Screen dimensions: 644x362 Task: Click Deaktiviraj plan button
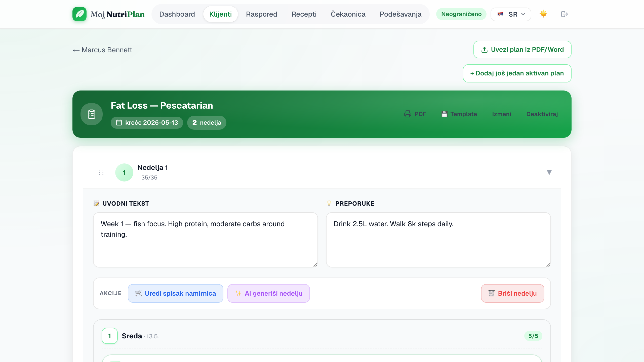(x=542, y=114)
